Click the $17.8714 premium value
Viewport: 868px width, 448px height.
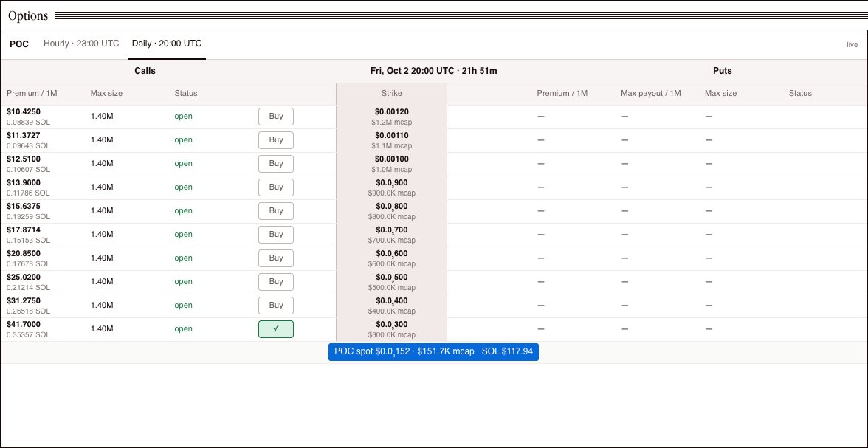tap(24, 230)
